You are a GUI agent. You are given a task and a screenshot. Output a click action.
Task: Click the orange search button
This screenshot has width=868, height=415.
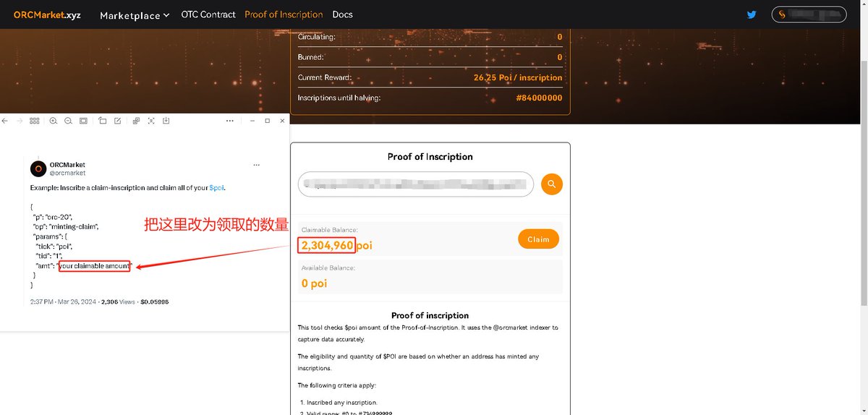tap(552, 184)
